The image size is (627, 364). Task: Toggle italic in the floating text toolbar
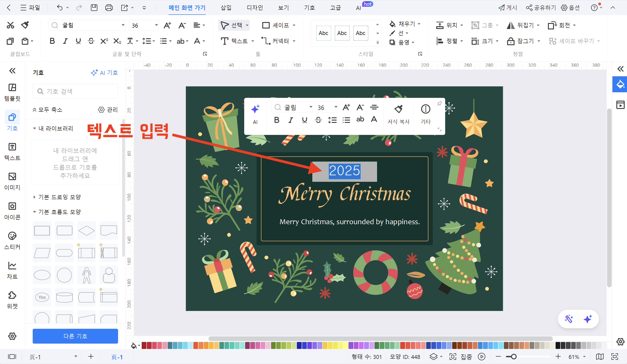[x=290, y=120]
